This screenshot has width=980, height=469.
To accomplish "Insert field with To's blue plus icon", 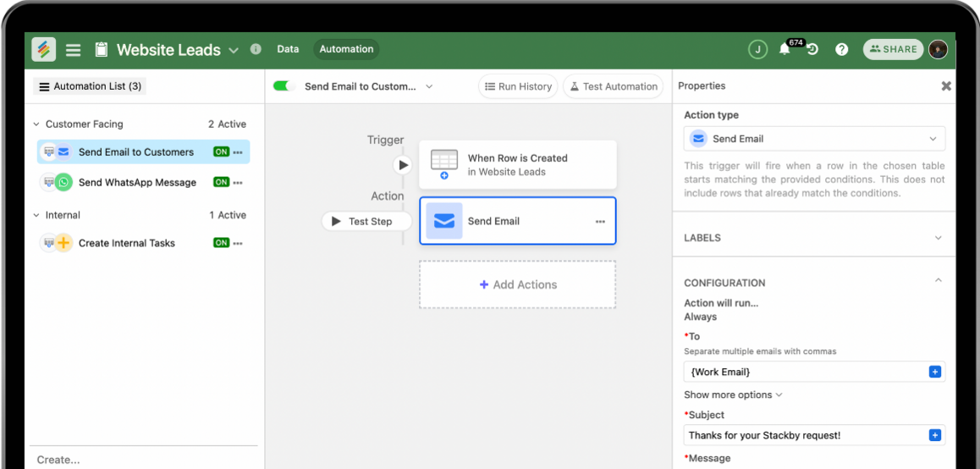I will tap(934, 372).
